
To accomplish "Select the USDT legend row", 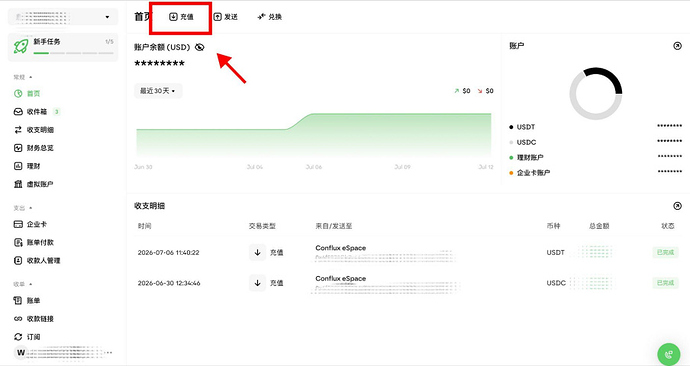I will coord(595,127).
